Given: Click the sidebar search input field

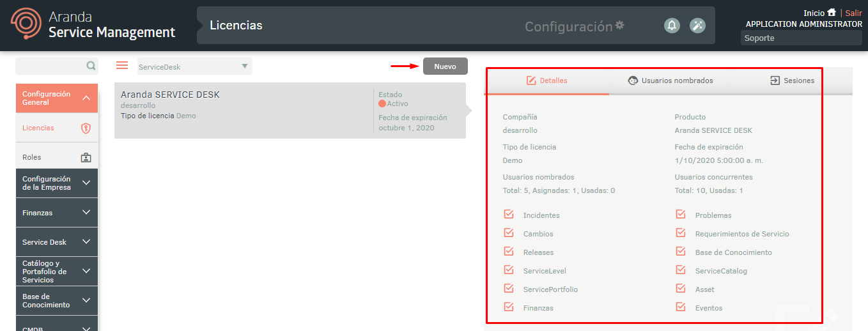Looking at the screenshot, I should pos(51,66).
